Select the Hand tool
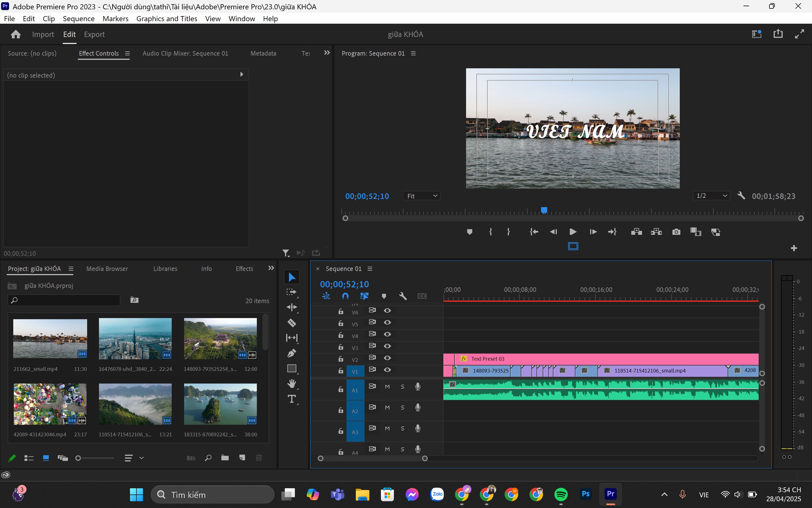812x508 pixels. 292,383
